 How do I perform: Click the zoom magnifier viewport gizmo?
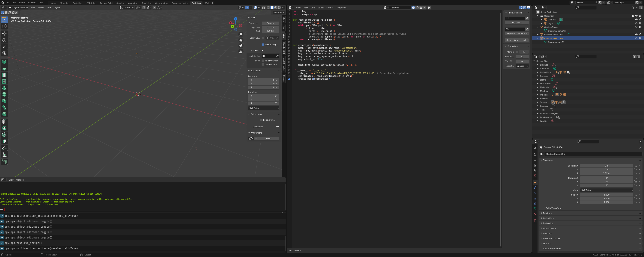pyautogui.click(x=241, y=34)
